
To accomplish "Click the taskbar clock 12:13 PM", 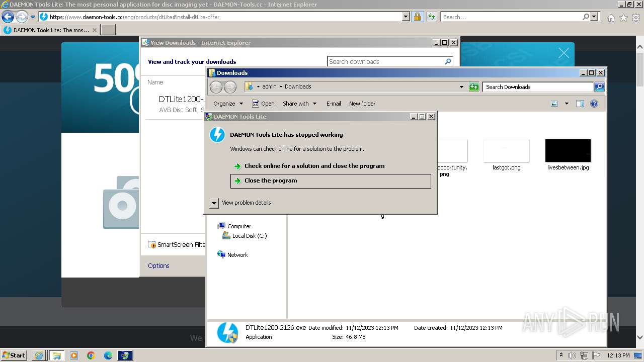I will pyautogui.click(x=618, y=355).
